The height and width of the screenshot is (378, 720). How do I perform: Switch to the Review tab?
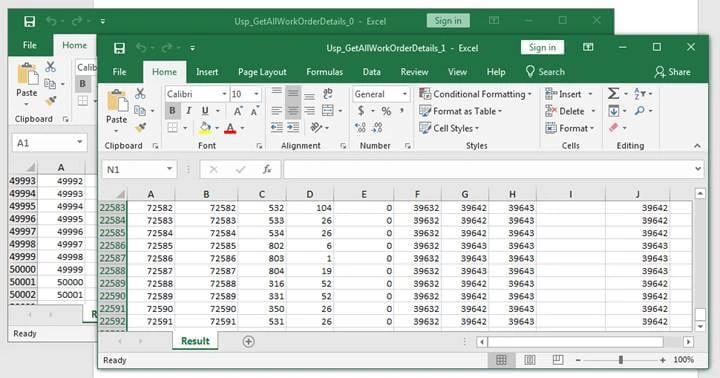pyautogui.click(x=414, y=72)
